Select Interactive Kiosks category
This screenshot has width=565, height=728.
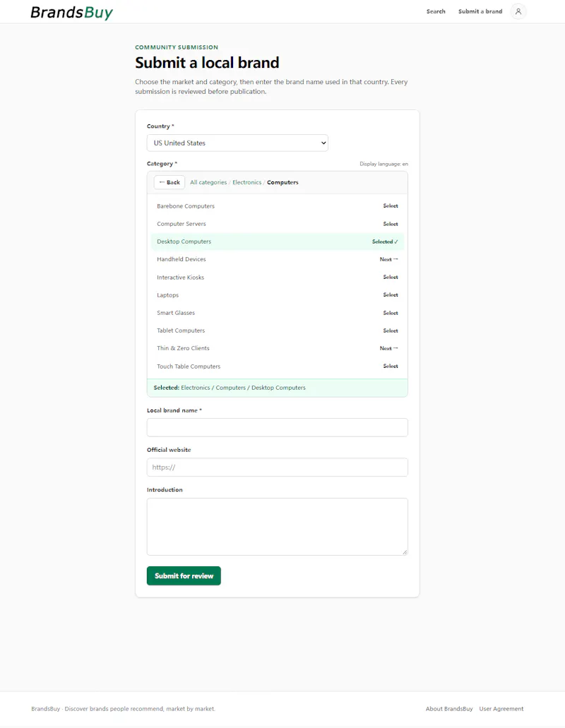tap(277, 278)
